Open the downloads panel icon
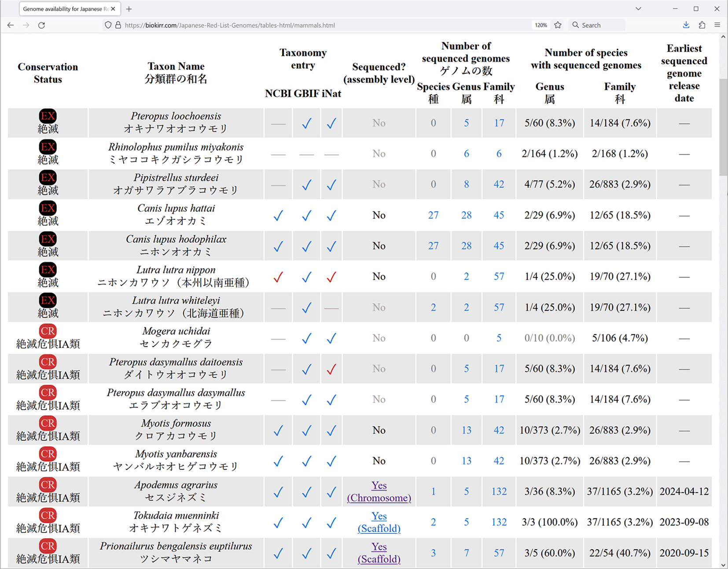This screenshot has height=569, width=728. pos(686,25)
